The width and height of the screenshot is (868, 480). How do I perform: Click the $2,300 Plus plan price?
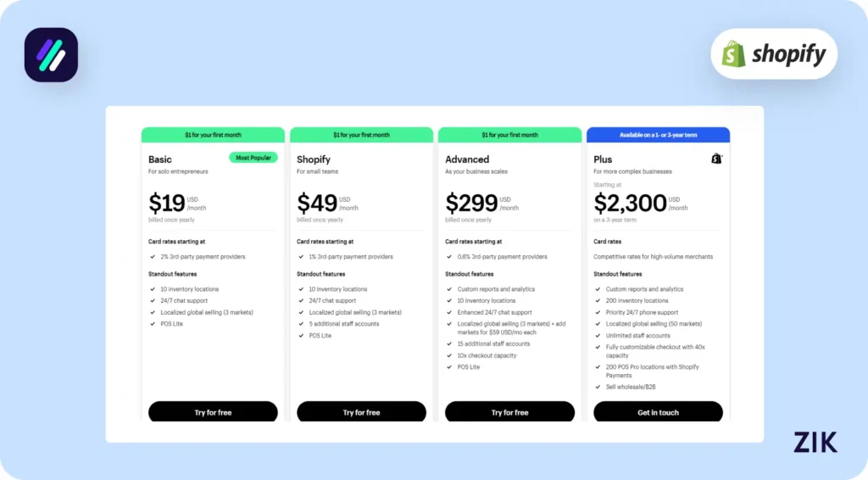(x=630, y=204)
